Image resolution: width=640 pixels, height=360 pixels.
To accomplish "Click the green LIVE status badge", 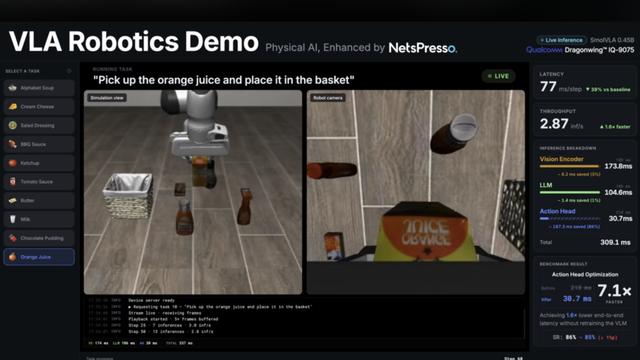I will [x=498, y=76].
